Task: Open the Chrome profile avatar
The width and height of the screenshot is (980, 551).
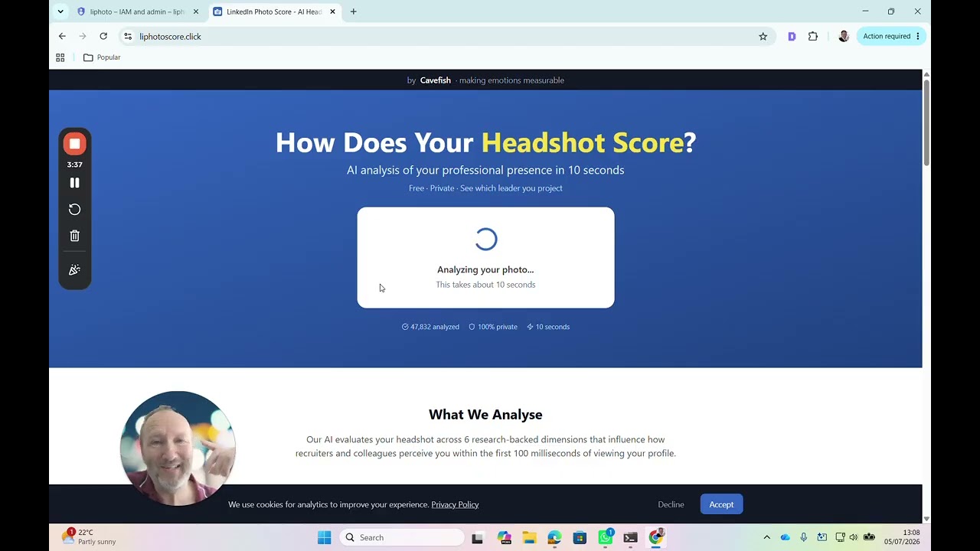Action: tap(844, 36)
